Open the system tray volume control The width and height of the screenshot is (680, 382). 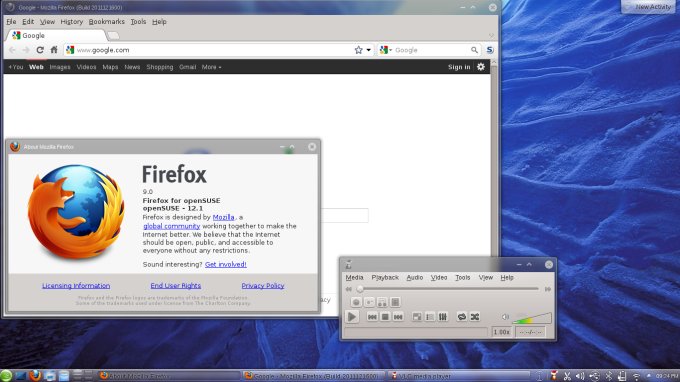[x=580, y=376]
